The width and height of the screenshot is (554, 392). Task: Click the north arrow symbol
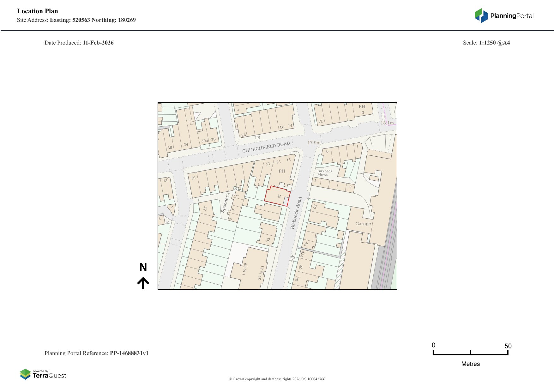click(x=143, y=283)
